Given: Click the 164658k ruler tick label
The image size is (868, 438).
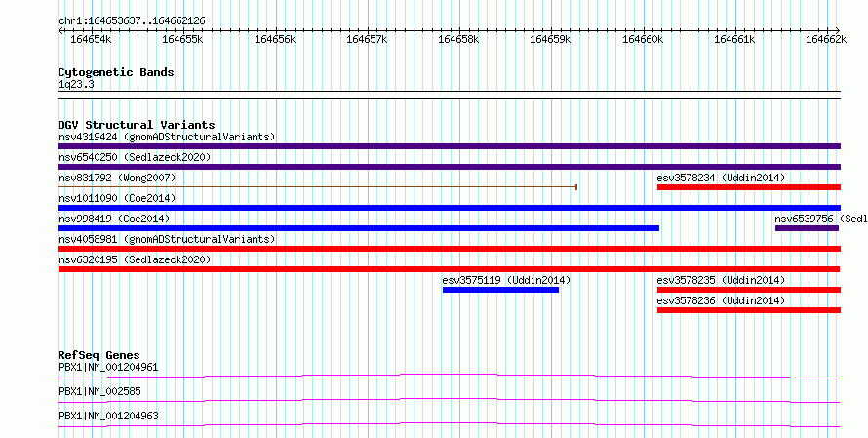Looking at the screenshot, I should click(x=458, y=40).
